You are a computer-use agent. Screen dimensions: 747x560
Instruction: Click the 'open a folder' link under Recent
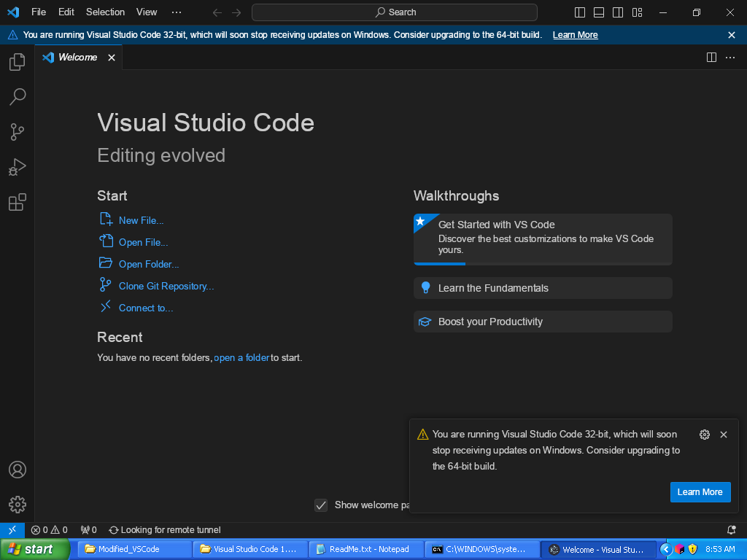pyautogui.click(x=241, y=357)
